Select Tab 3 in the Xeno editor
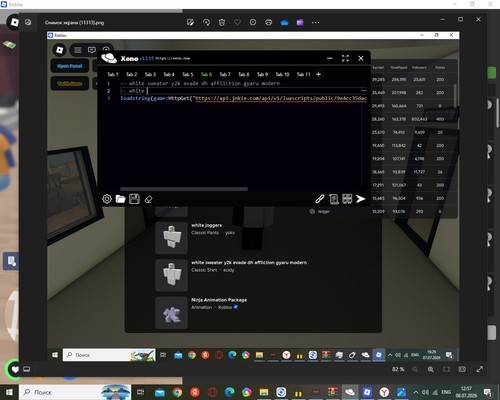The width and height of the screenshot is (500, 400). coord(150,74)
